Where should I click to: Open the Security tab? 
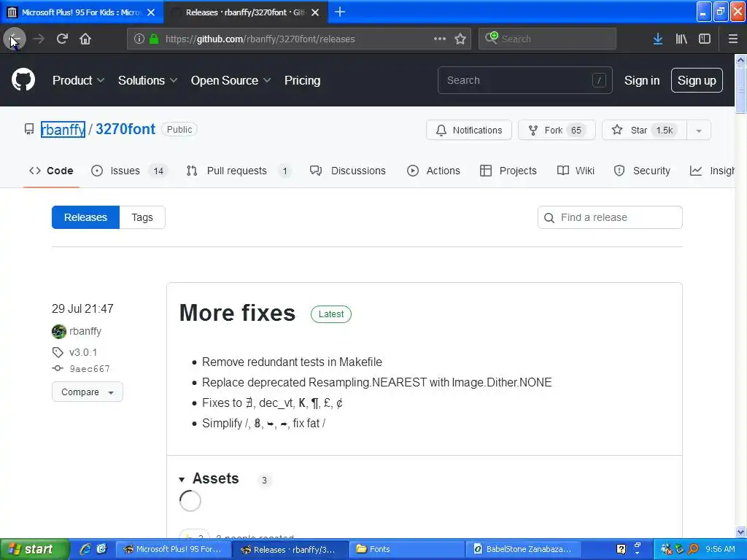point(642,171)
